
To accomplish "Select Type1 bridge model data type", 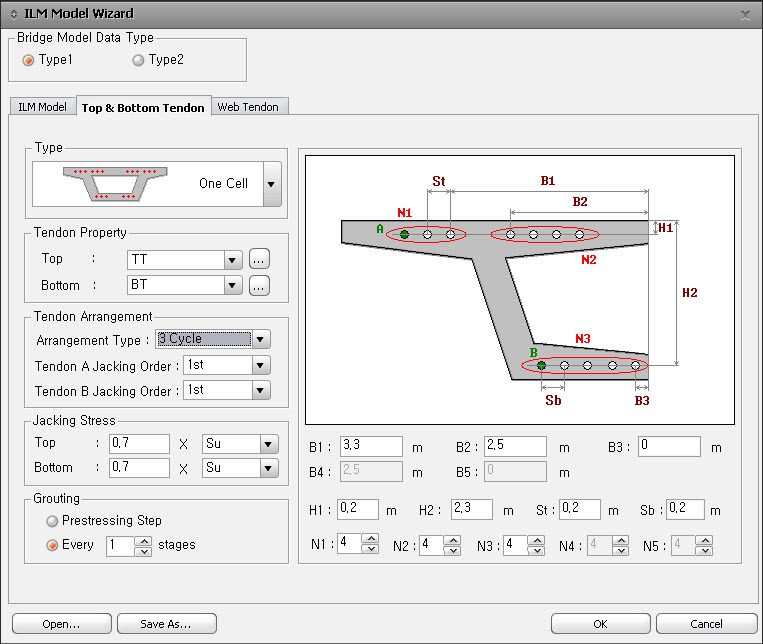I will 28,60.
